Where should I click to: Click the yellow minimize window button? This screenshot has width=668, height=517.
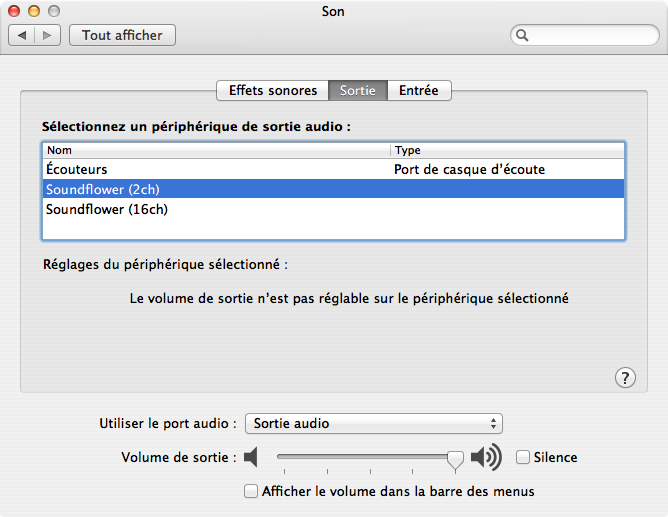(34, 11)
